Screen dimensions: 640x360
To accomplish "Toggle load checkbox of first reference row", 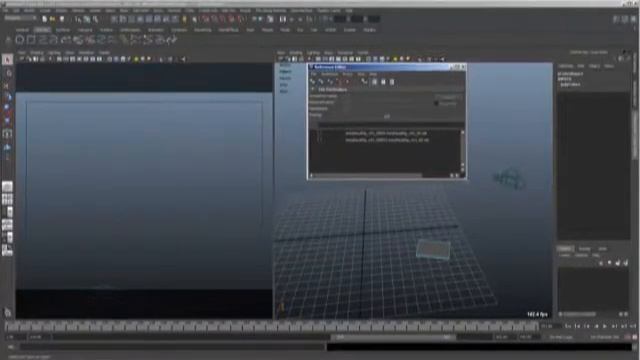I will point(320,133).
